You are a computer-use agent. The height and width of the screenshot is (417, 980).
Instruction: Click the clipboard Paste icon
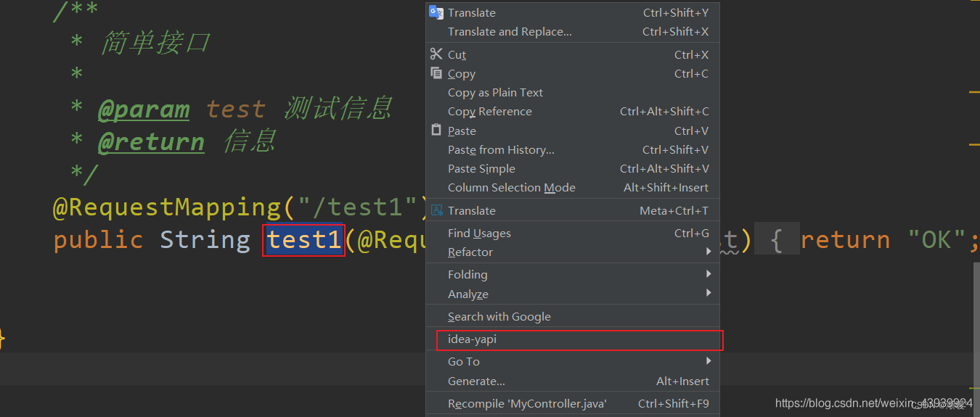pos(436,130)
